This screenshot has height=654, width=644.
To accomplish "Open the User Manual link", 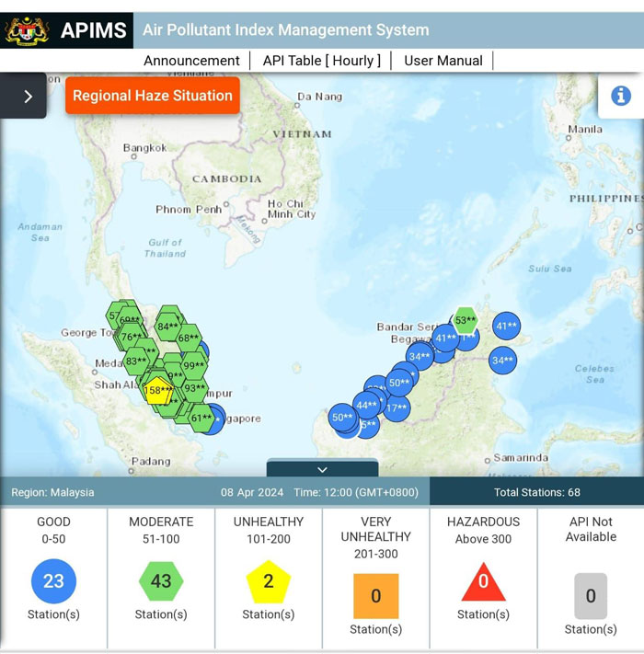I will point(443,61).
